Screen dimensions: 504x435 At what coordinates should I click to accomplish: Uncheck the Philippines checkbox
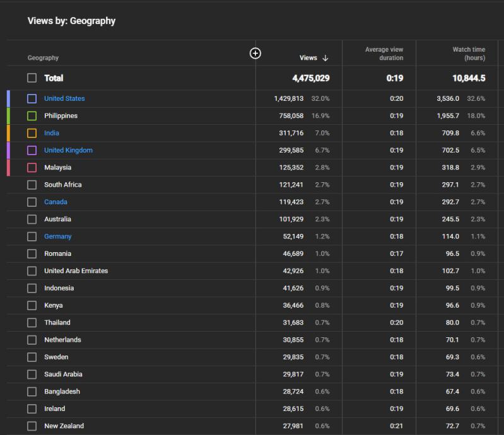click(32, 116)
